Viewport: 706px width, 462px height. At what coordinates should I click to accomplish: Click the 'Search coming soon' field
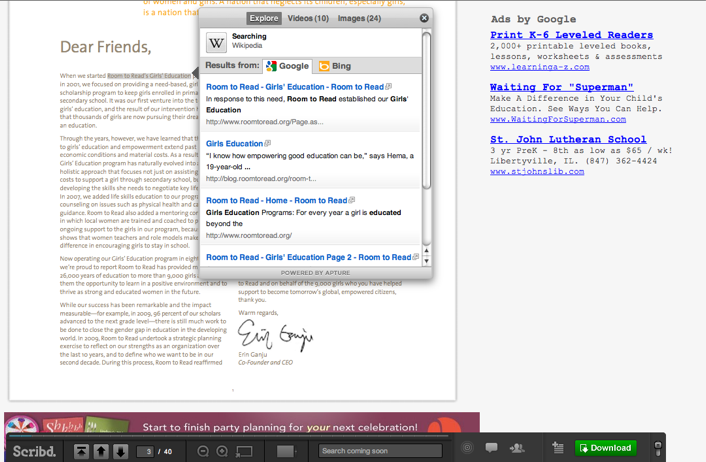(x=380, y=451)
